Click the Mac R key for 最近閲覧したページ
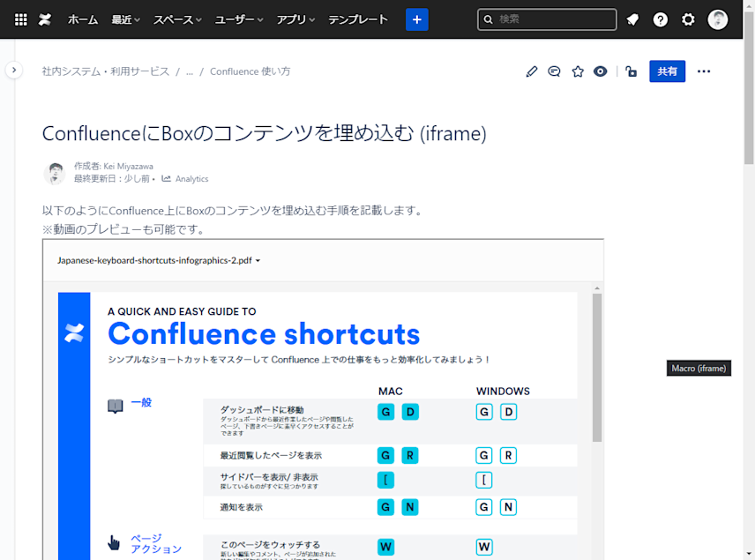755x560 pixels. click(x=410, y=456)
